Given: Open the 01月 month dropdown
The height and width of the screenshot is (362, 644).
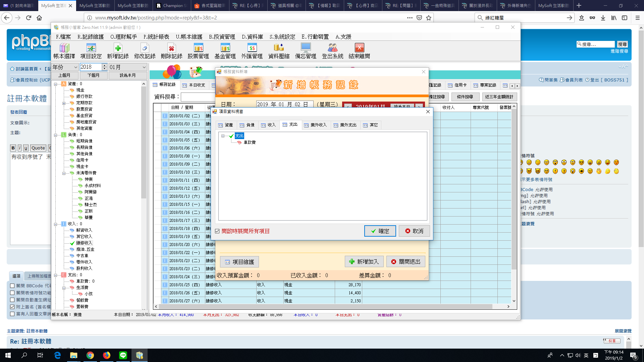Looking at the screenshot, I should (x=128, y=67).
